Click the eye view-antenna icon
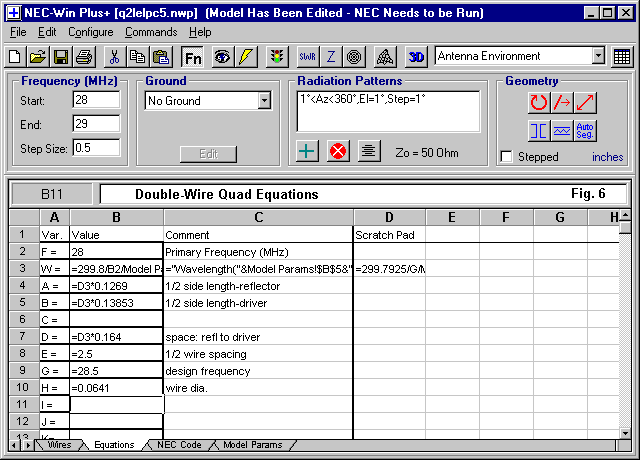This screenshot has height=460, width=640. click(222, 57)
